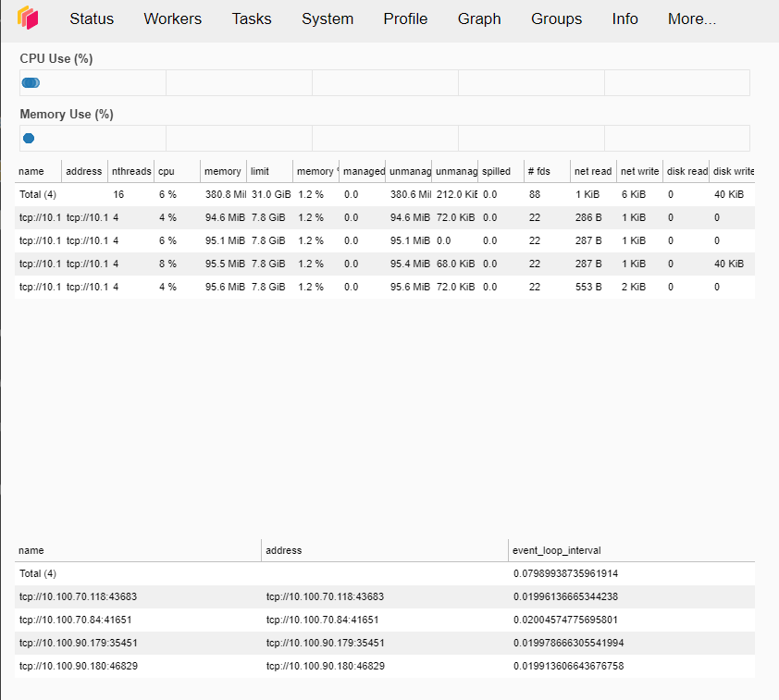Open the Profile tab
The height and width of the screenshot is (700, 779).
tap(405, 18)
